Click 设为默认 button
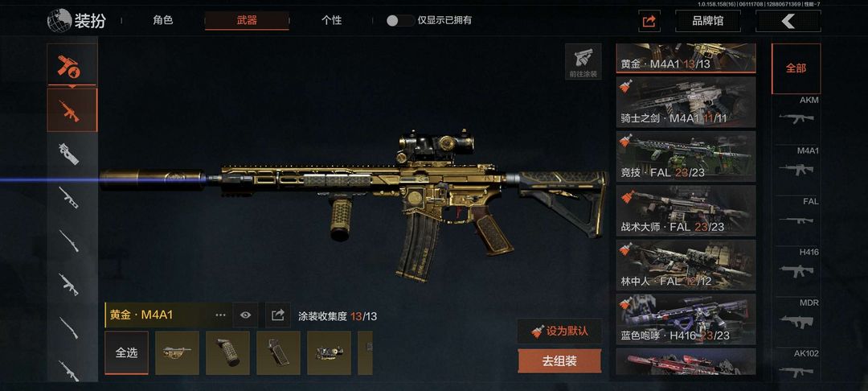The image size is (868, 391). tap(559, 331)
